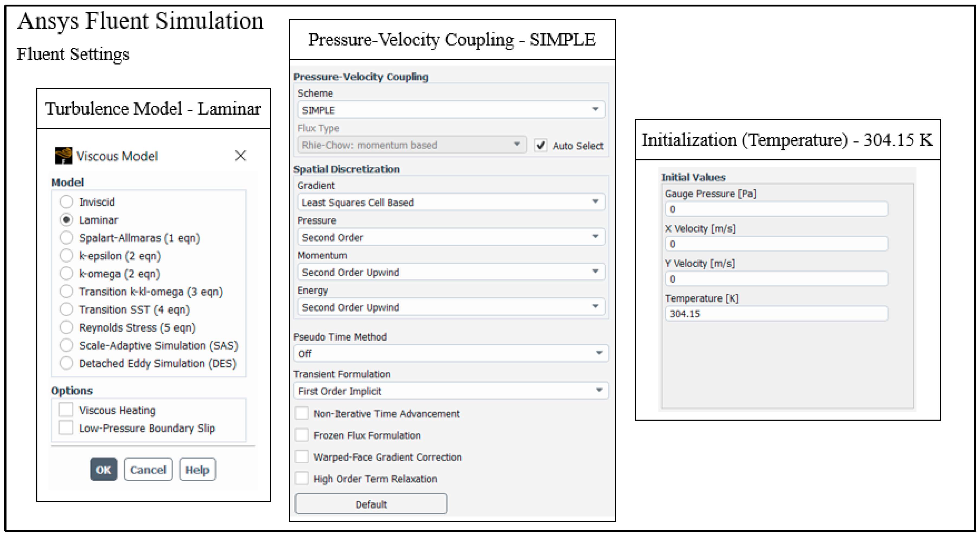Expand the Pseudo Time Method dropdown

tap(451, 354)
